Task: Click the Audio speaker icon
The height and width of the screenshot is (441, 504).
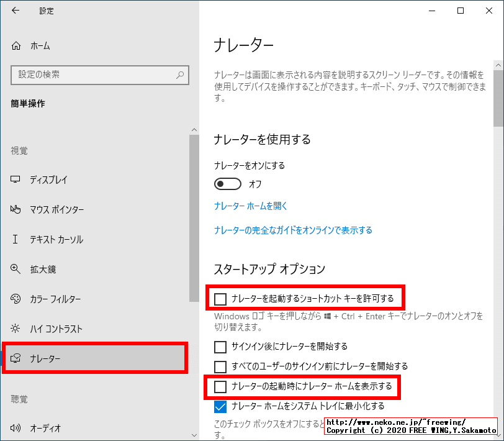Action: (16, 428)
